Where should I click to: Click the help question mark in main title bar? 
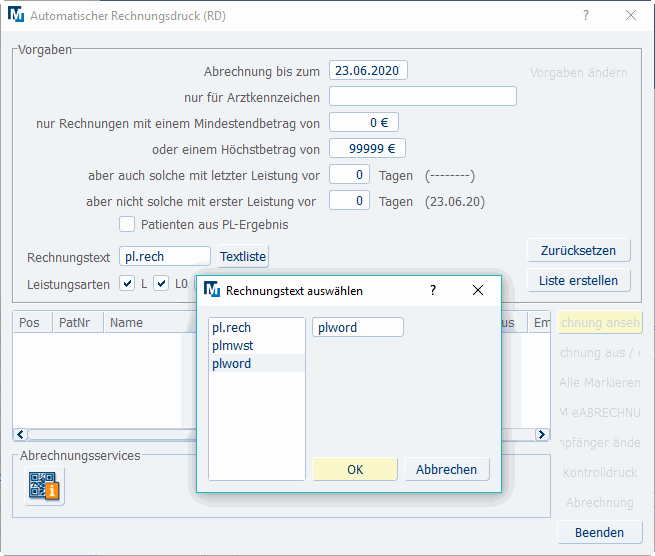[x=586, y=16]
